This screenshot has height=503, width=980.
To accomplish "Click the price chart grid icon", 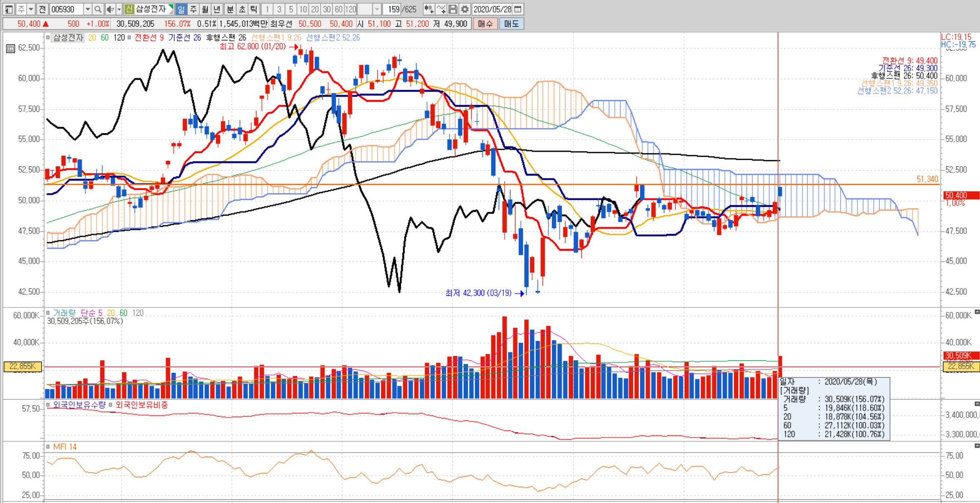I will tap(10, 48).
